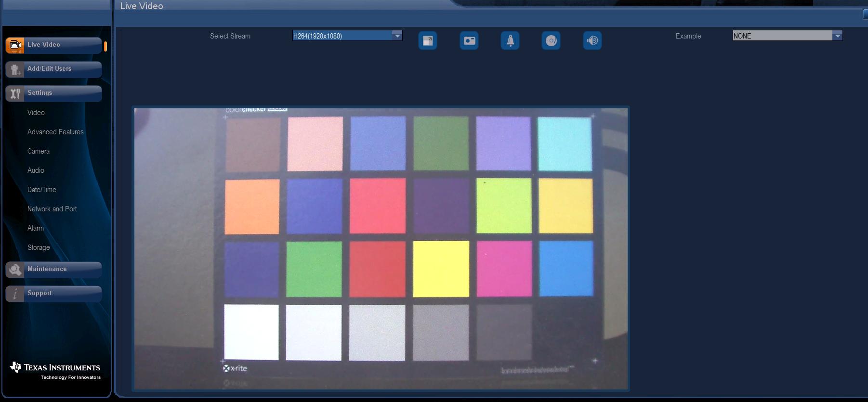868x402 pixels.
Task: Expand the Example dropdown showing NONE
Action: (x=788, y=36)
